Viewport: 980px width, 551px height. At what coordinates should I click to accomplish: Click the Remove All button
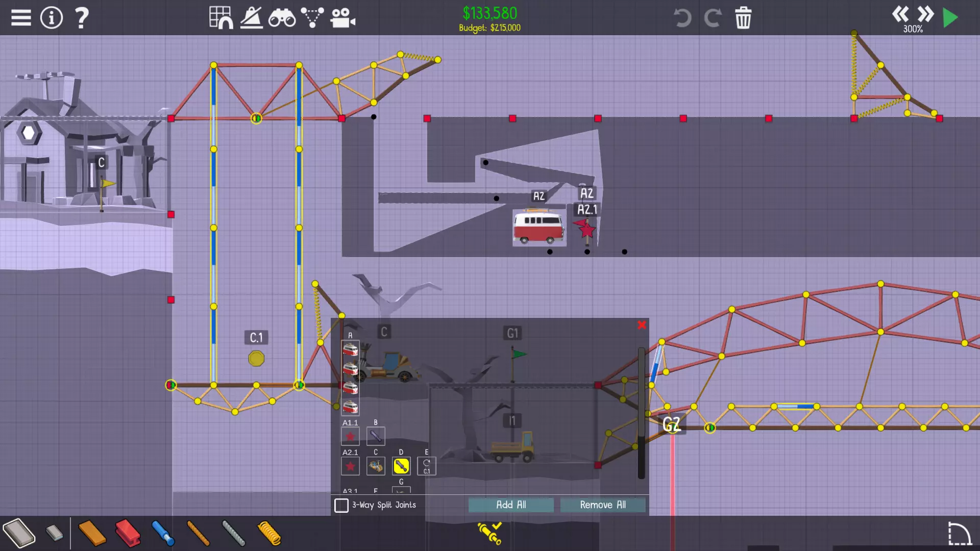[603, 505]
